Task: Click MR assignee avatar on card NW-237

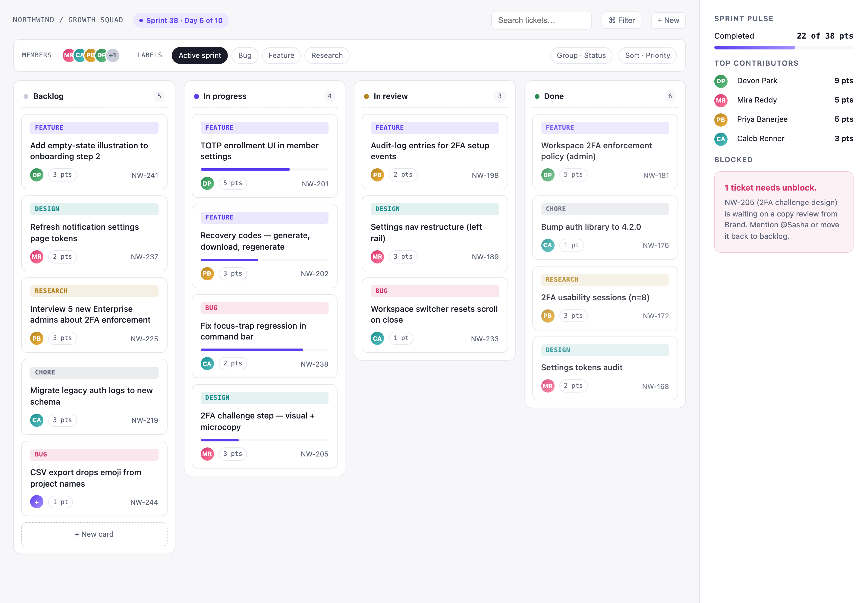Action: [37, 257]
